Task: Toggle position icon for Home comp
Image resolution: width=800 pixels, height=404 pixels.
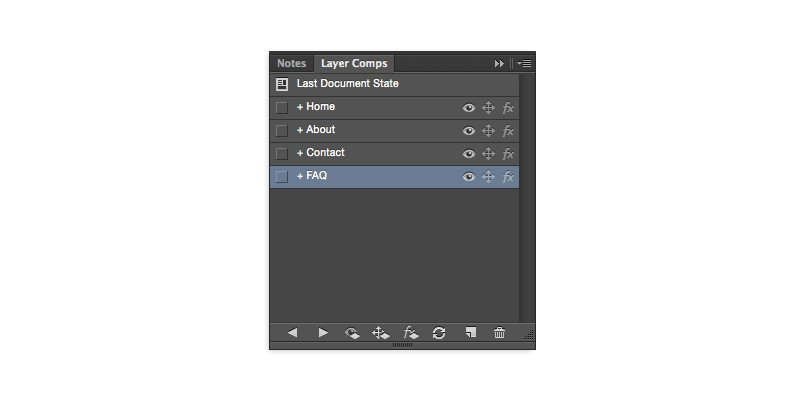Action: 489,107
